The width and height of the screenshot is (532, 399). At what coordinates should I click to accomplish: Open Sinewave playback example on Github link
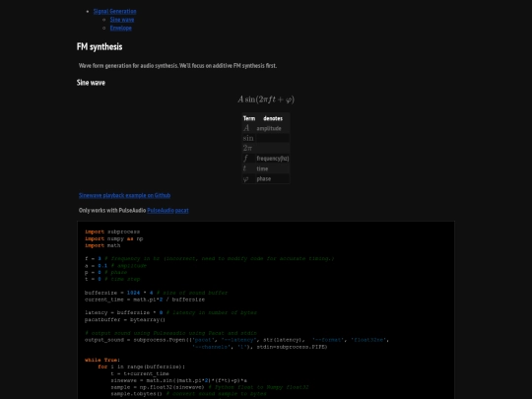(124, 195)
